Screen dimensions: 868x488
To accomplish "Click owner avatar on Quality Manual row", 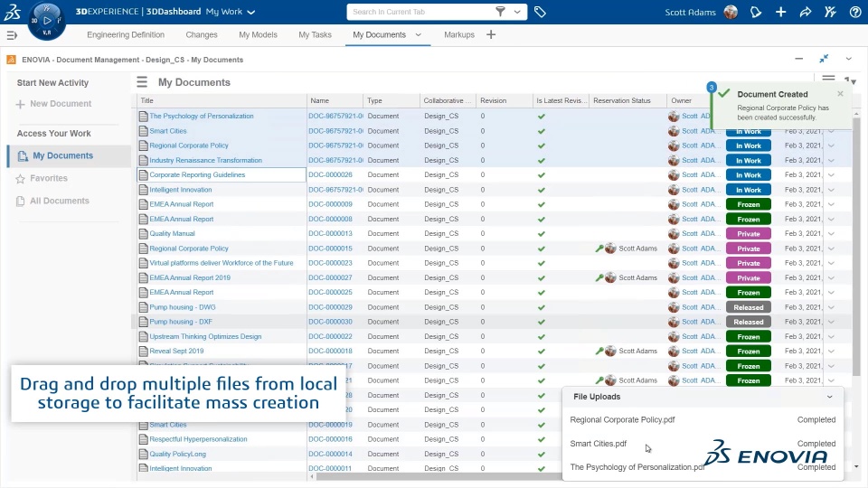I will (x=674, y=233).
